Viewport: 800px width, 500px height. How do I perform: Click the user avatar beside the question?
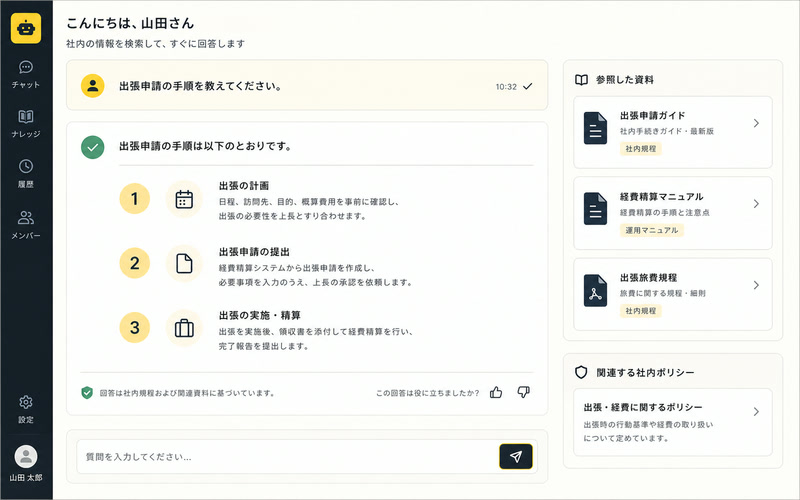93,86
